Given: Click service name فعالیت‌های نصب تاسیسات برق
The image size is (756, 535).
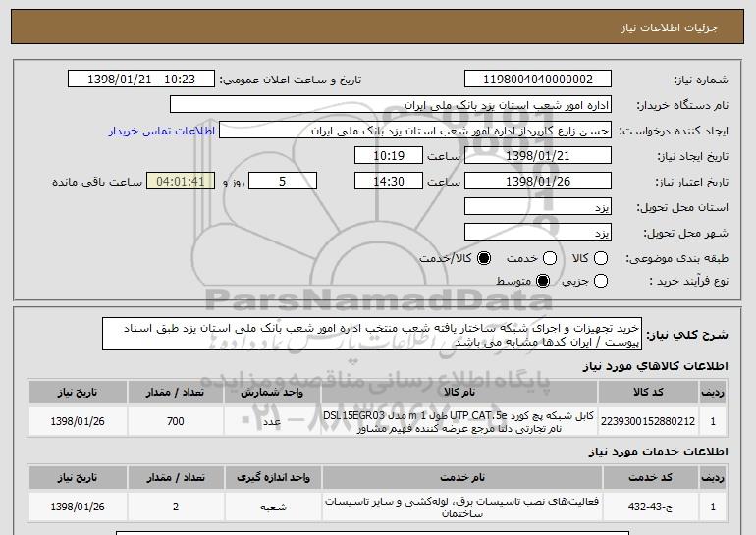Looking at the screenshot, I should (461, 508).
